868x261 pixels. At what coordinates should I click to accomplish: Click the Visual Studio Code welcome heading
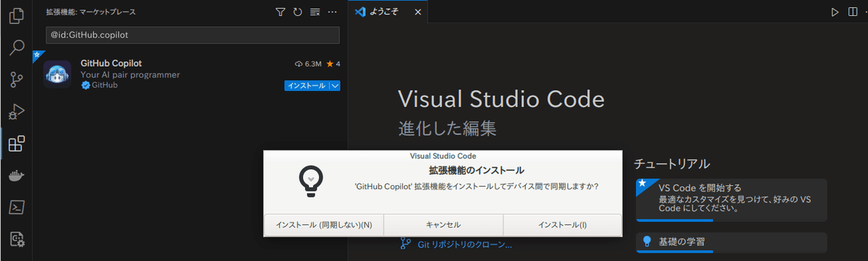coord(501,99)
